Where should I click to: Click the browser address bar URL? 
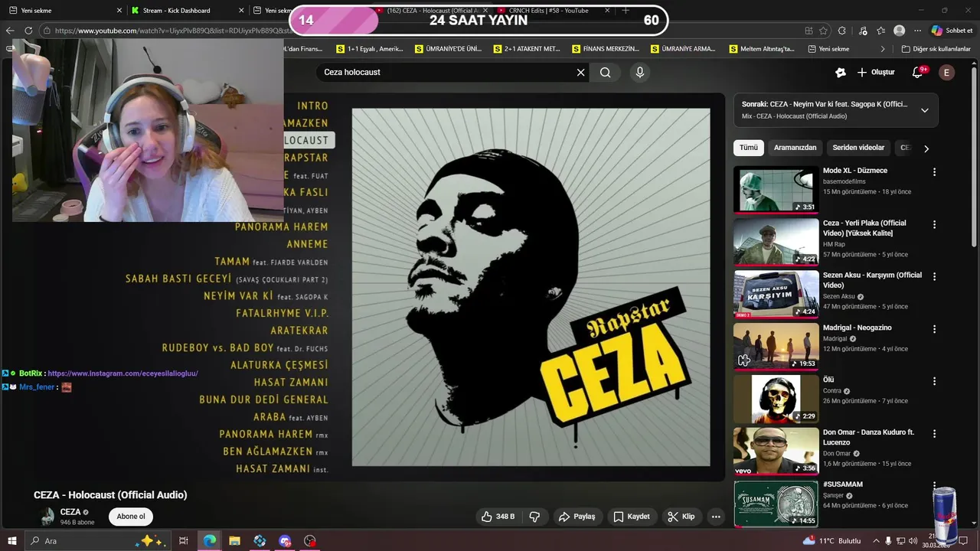click(172, 31)
